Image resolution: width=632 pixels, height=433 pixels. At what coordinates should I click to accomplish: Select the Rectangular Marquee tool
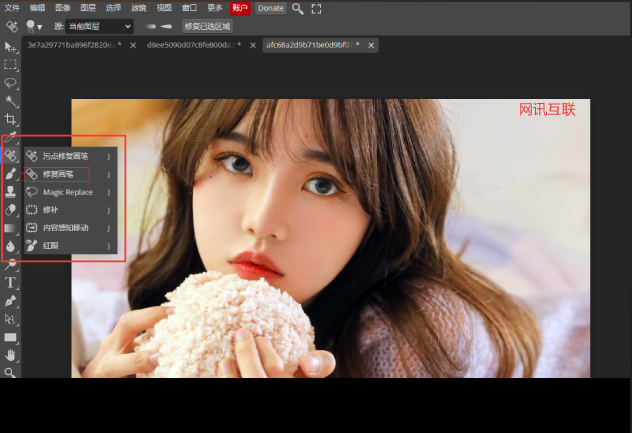coord(11,65)
